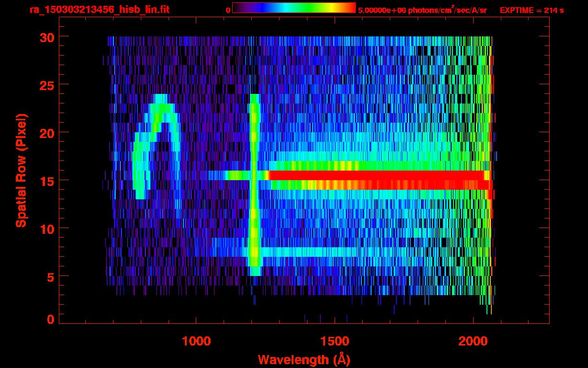Click the y-axis tick label 15
Viewport: 588px width, 368px height.
coord(46,181)
